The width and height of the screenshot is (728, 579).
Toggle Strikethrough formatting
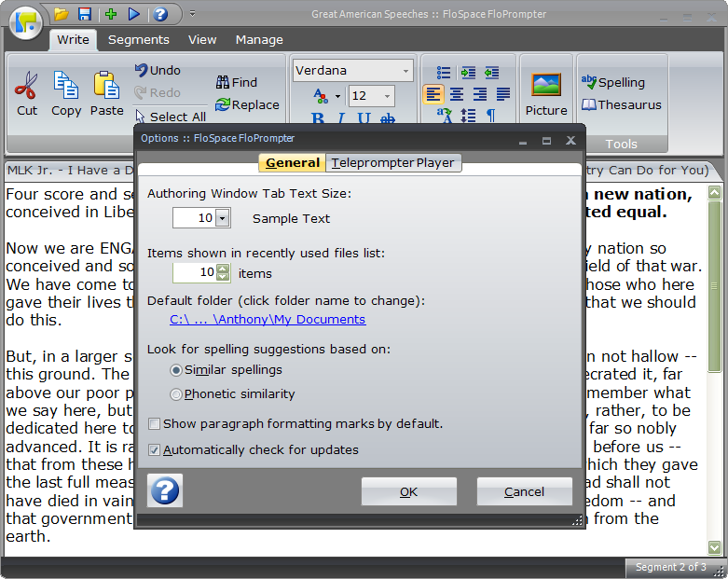pos(388,117)
